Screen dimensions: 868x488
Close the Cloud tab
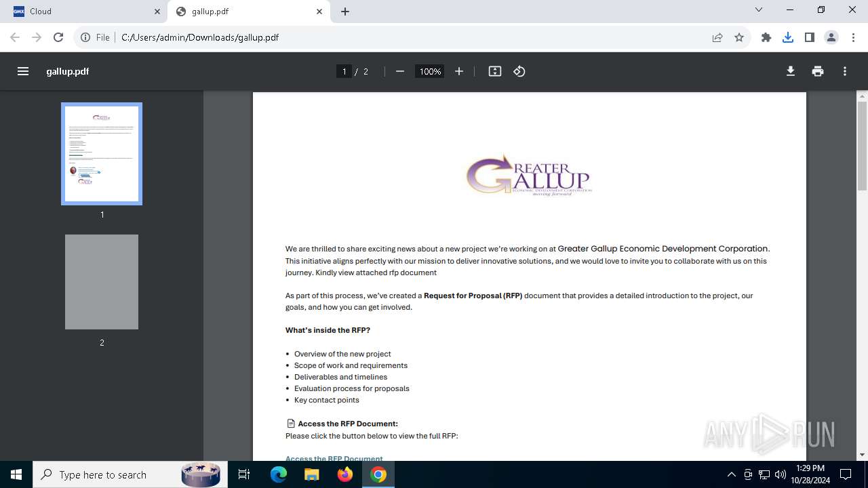157,12
